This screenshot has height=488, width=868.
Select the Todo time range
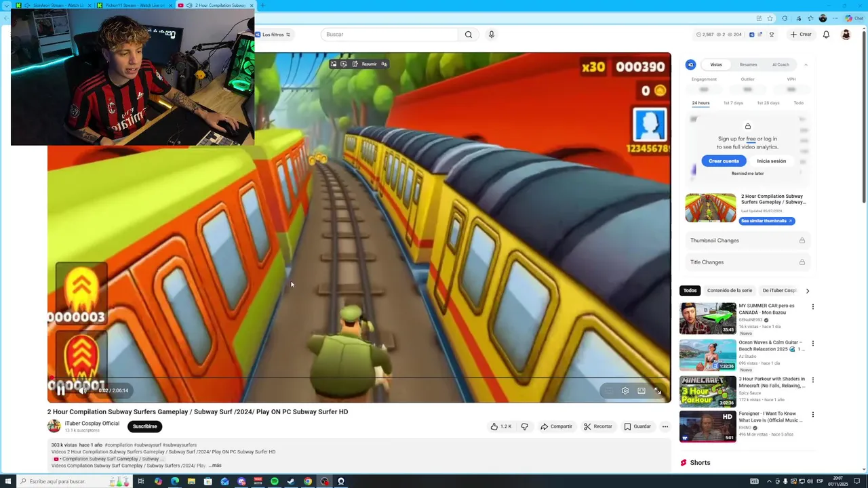pos(799,103)
